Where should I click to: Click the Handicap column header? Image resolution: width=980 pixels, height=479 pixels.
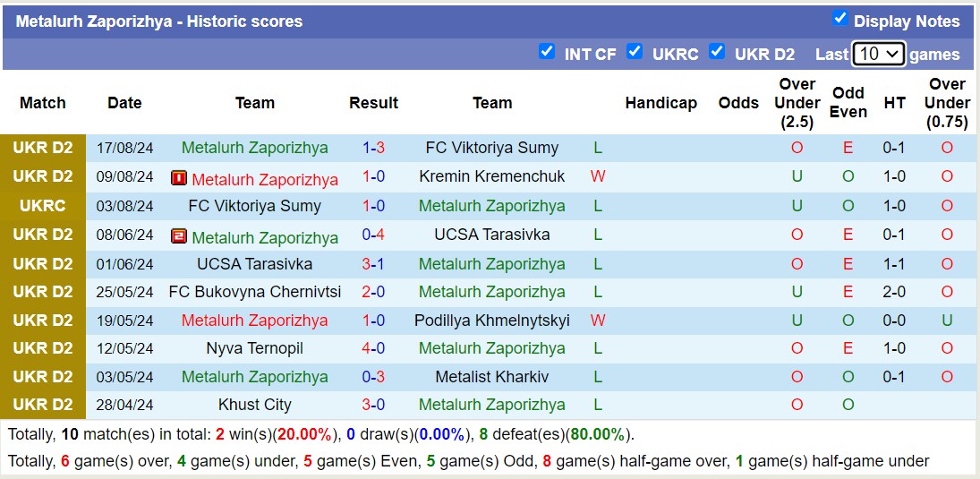(x=660, y=103)
